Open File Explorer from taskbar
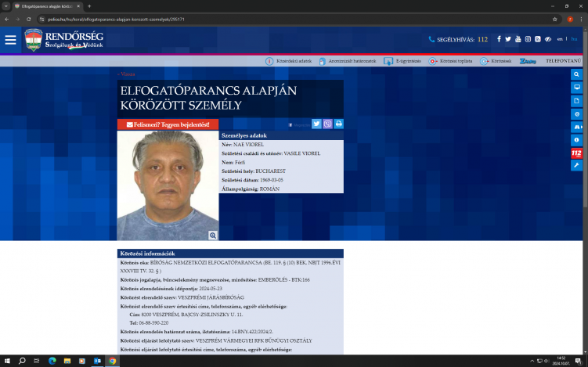 pyautogui.click(x=67, y=361)
